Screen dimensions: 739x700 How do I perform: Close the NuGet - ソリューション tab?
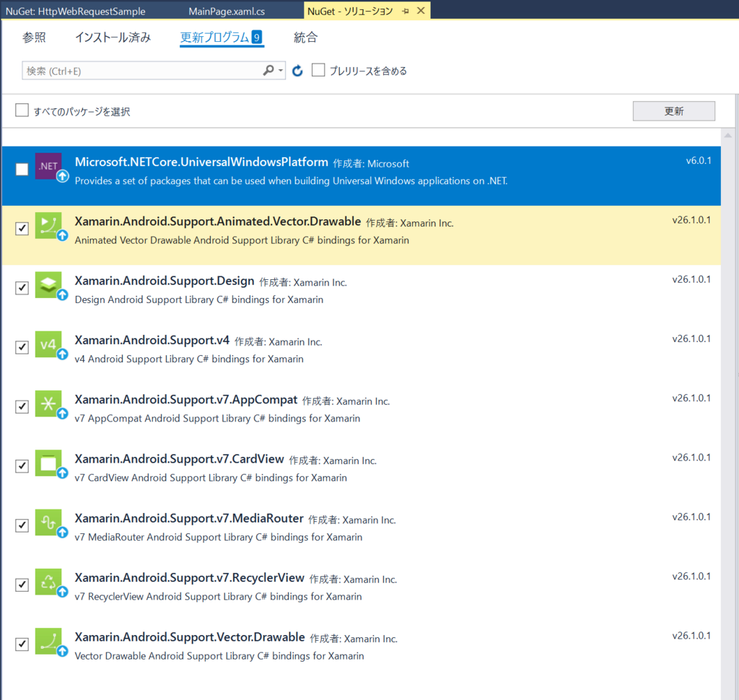click(x=421, y=10)
